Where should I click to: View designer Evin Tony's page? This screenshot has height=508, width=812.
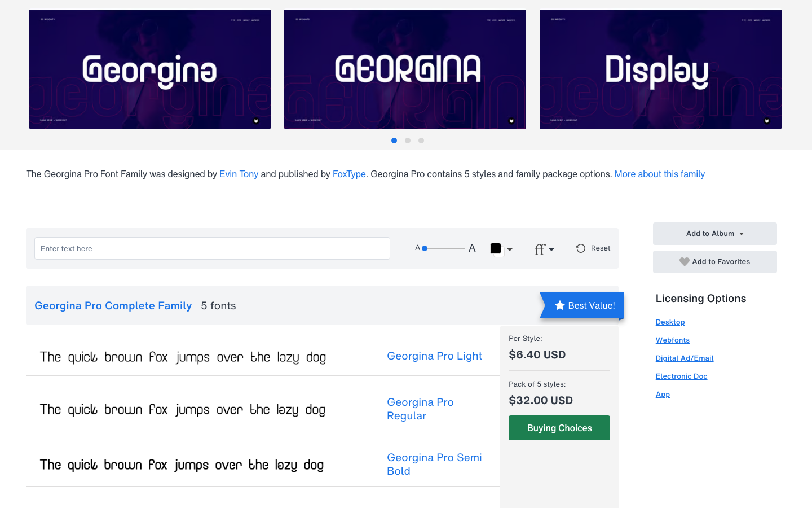239,174
